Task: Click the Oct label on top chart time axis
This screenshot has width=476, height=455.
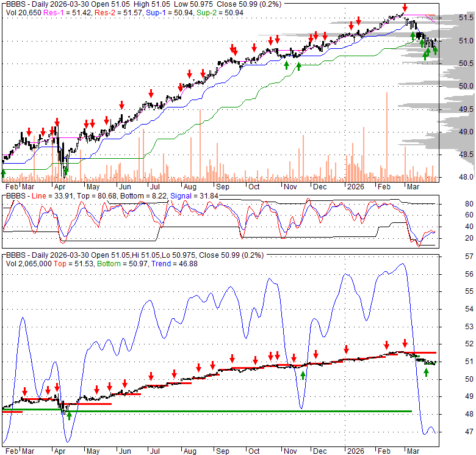Action: click(x=254, y=187)
